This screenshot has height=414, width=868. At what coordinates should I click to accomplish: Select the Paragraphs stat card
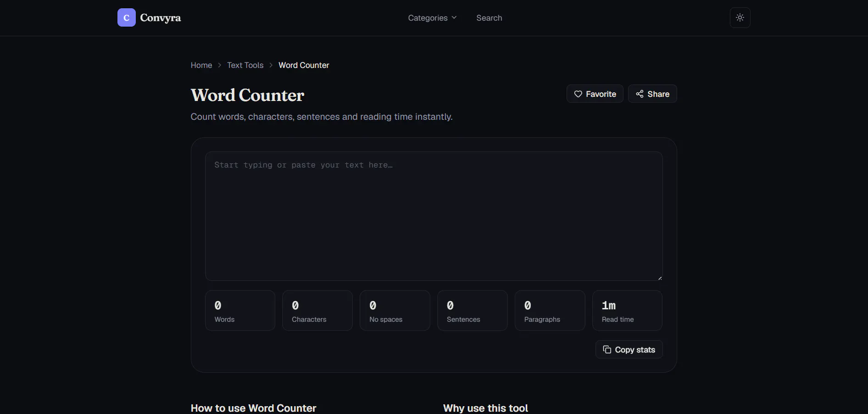coord(550,310)
